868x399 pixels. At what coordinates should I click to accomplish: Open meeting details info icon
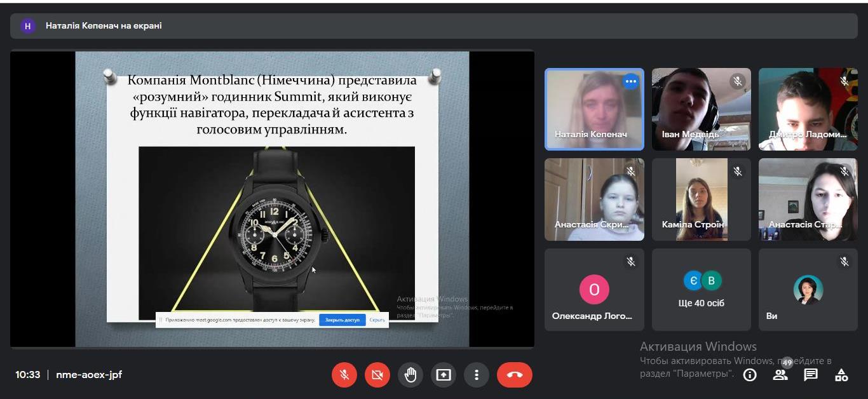[750, 375]
